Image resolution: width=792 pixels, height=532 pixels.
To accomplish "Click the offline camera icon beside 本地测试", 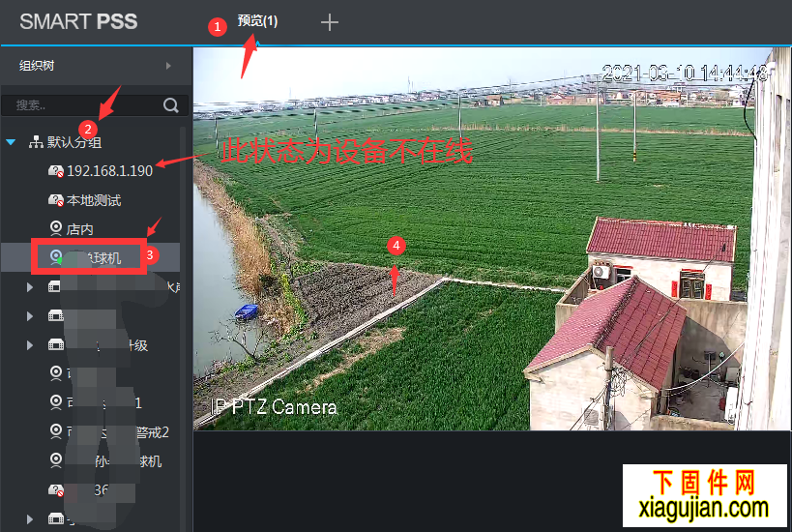I will pyautogui.click(x=55, y=200).
